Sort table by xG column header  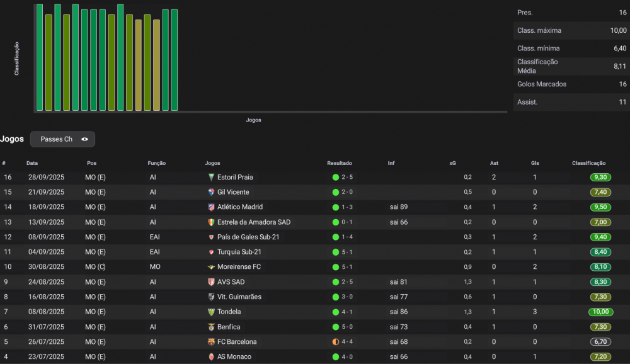(x=453, y=163)
